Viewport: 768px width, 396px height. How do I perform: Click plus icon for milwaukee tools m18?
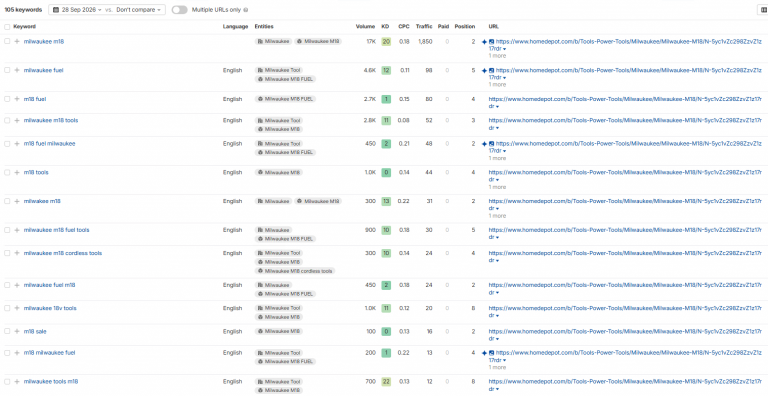(17, 381)
